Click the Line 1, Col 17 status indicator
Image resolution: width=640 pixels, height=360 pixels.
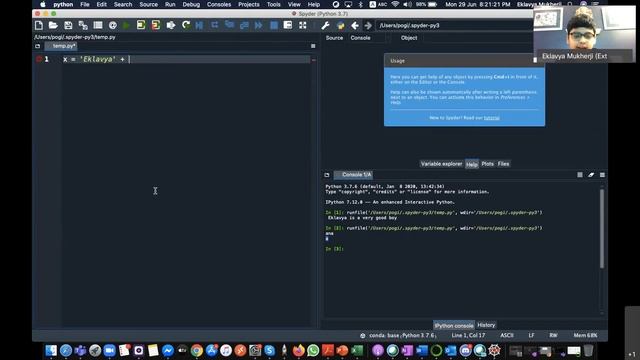tap(468, 336)
